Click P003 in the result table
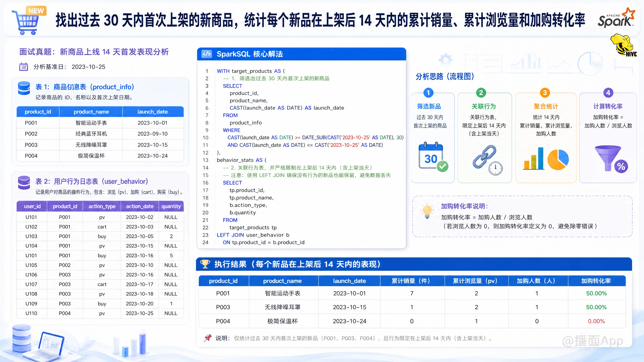The width and height of the screenshot is (644, 362). (223, 307)
